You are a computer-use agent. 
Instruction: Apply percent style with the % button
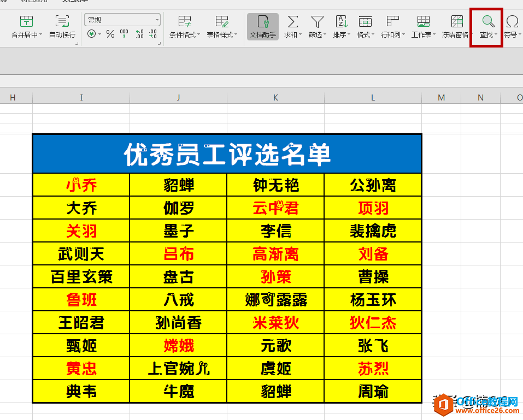pyautogui.click(x=110, y=34)
